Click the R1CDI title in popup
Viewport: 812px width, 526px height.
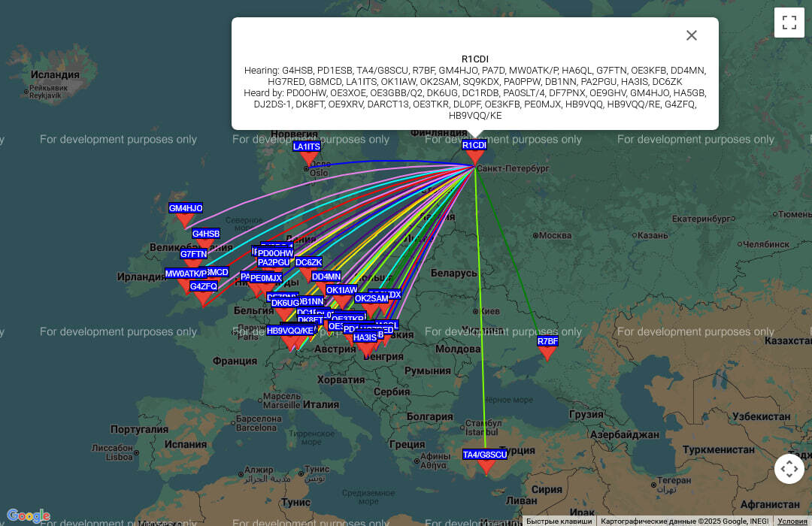tap(475, 59)
